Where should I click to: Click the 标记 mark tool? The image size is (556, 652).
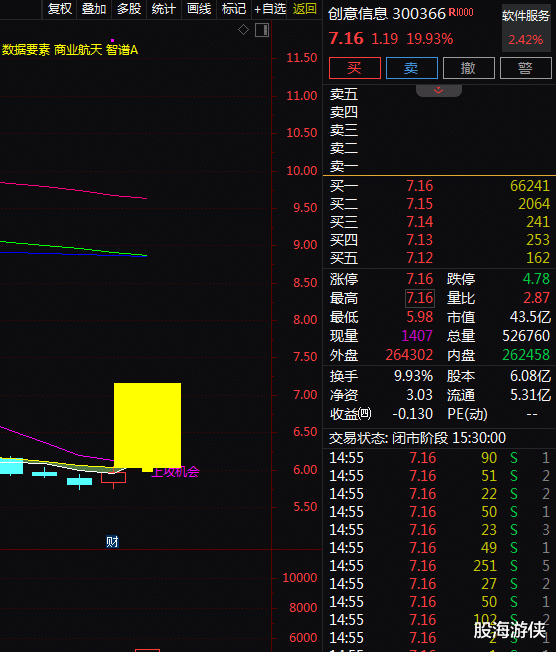(x=234, y=9)
